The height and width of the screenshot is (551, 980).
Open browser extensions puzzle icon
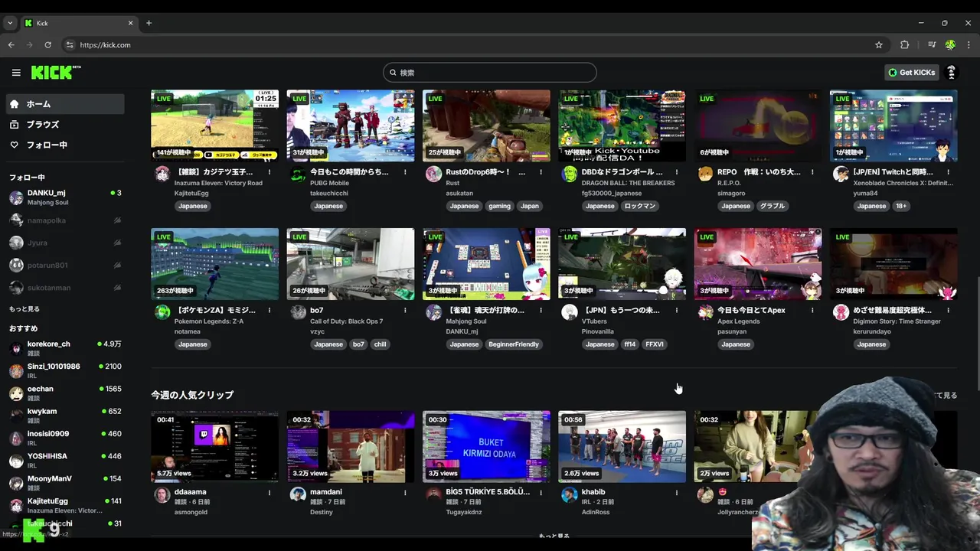click(x=904, y=45)
